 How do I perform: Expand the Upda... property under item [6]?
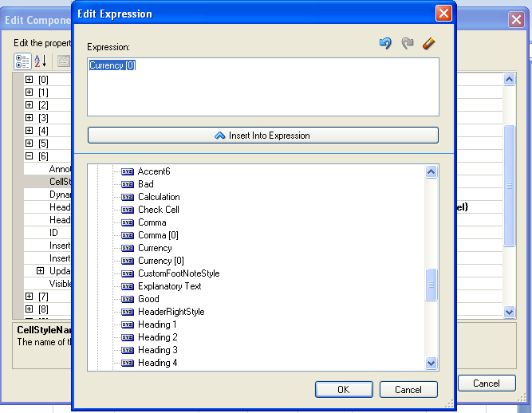pos(40,270)
